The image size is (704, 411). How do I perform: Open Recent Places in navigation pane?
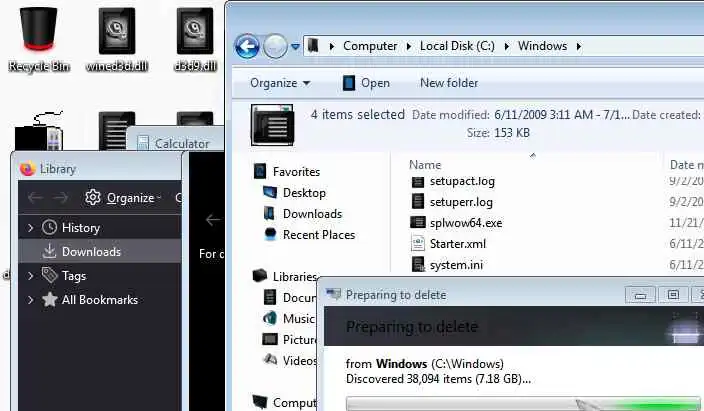tap(318, 235)
